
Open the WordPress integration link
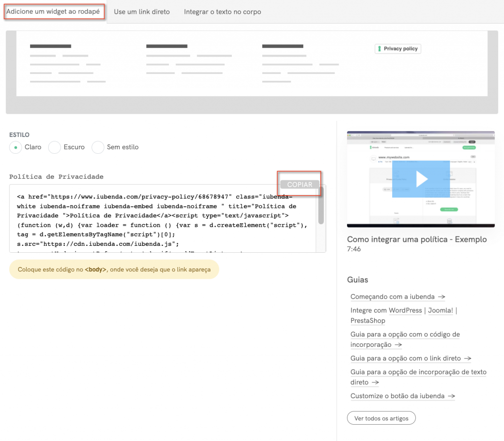click(x=405, y=310)
